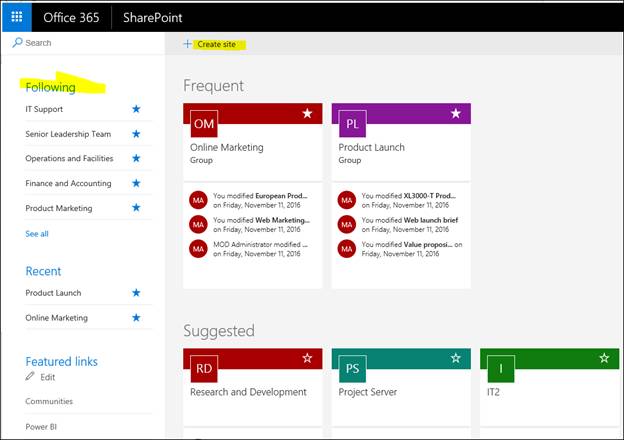Click the RD Research and Development logo
Image resolution: width=624 pixels, height=440 pixels.
tap(203, 369)
